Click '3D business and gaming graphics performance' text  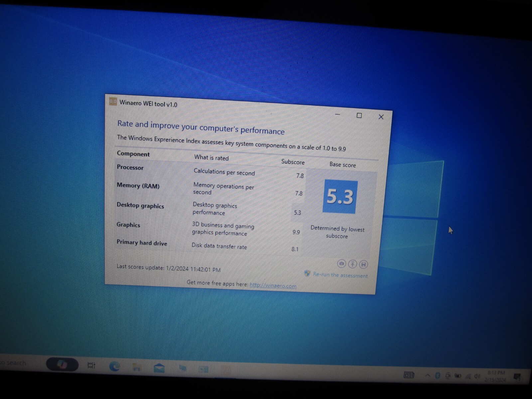(223, 229)
